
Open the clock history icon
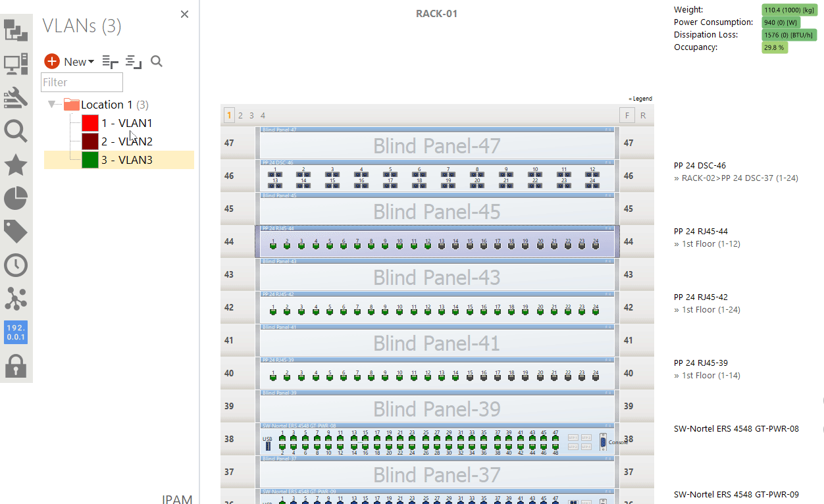pyautogui.click(x=16, y=265)
